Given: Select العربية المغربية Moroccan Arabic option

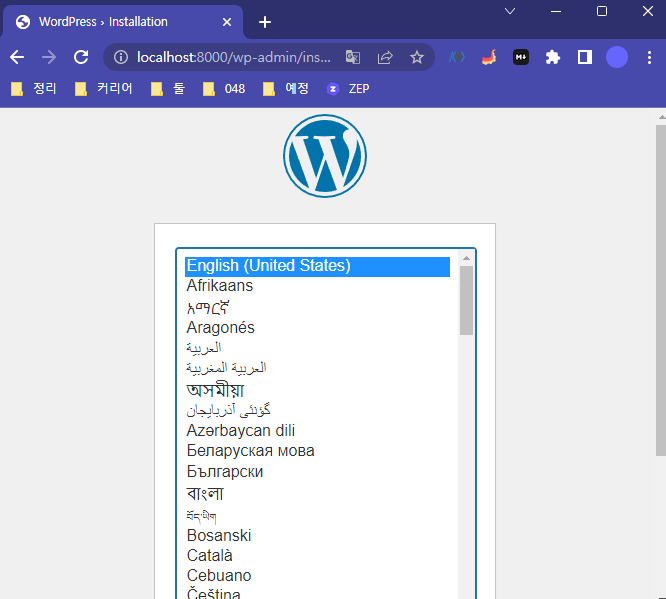Looking at the screenshot, I should click(317, 368).
